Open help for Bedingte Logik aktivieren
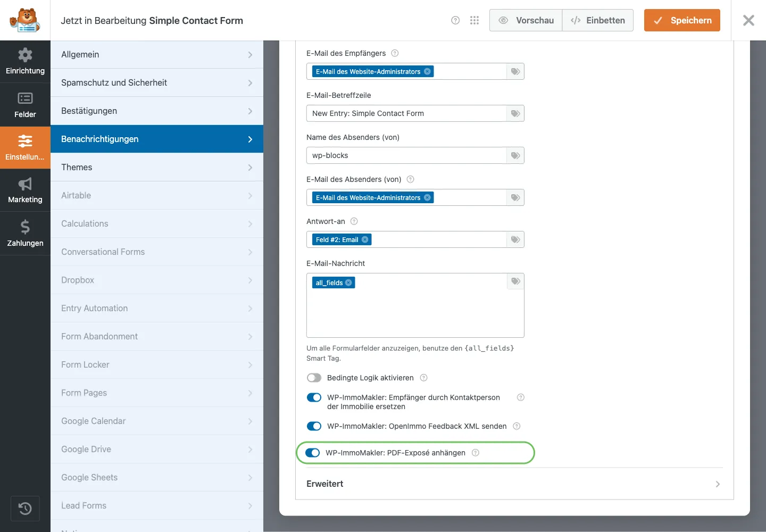Viewport: 766px width, 532px height. (423, 378)
